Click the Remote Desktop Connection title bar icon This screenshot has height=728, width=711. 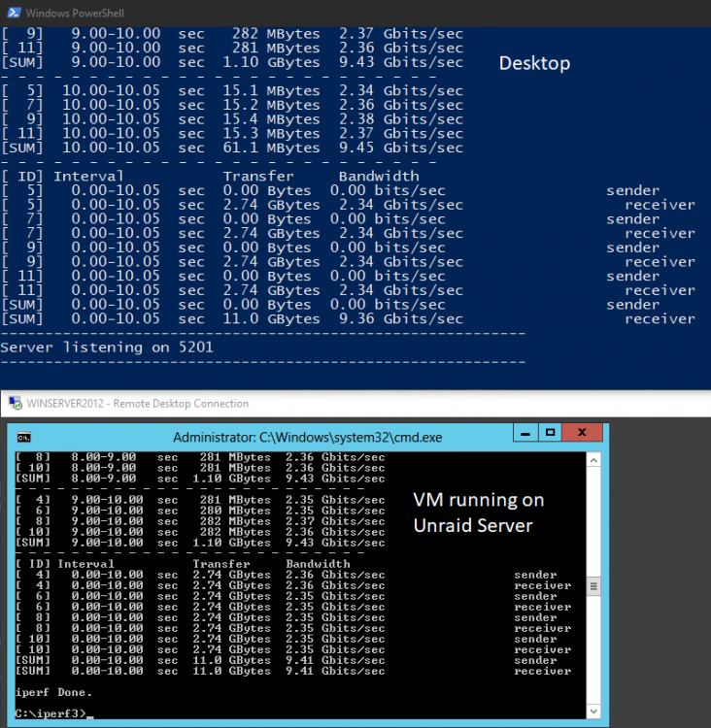click(16, 403)
